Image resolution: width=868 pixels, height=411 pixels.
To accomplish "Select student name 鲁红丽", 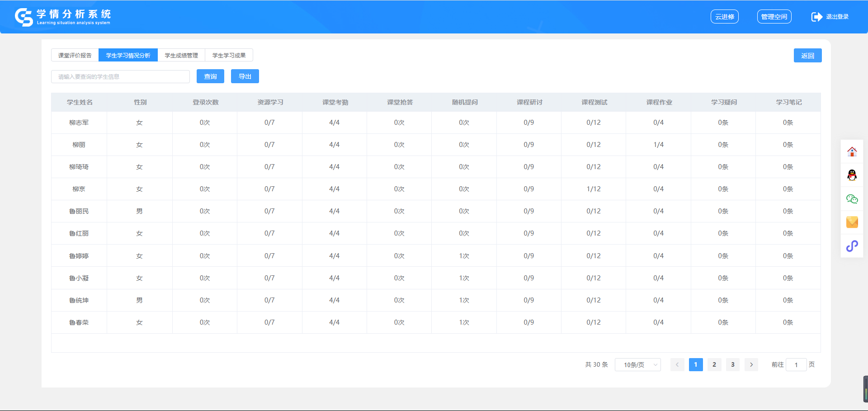I will click(79, 233).
